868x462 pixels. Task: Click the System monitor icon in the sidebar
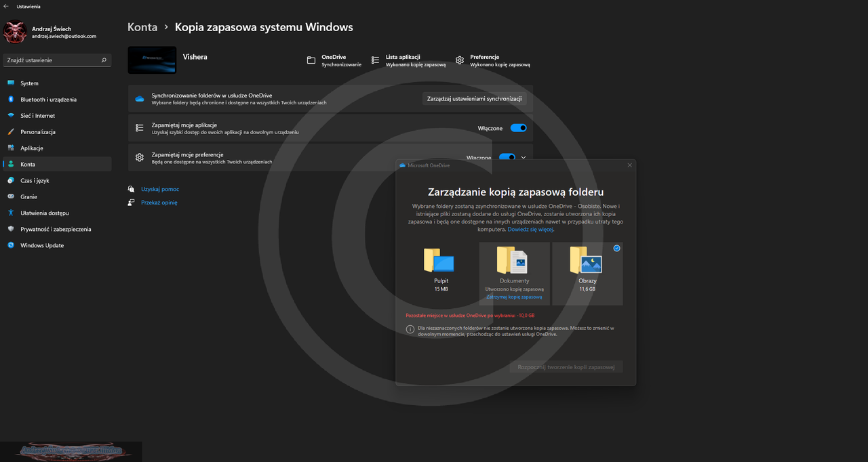11,83
